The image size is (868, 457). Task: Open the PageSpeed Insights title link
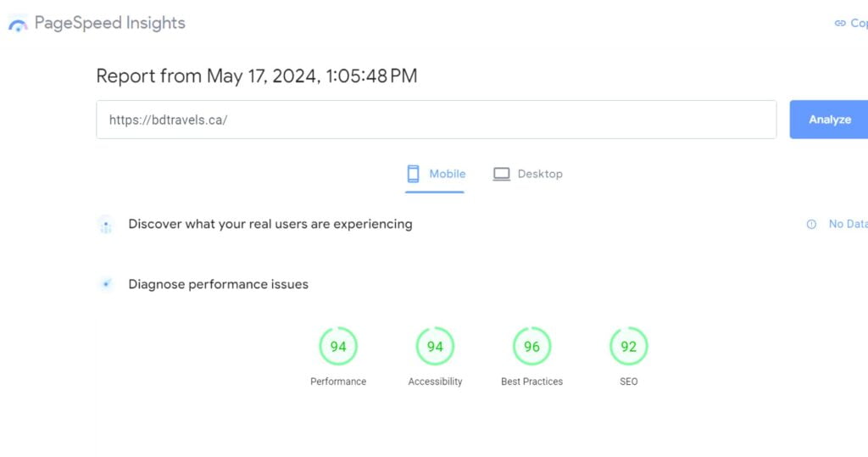pos(109,23)
